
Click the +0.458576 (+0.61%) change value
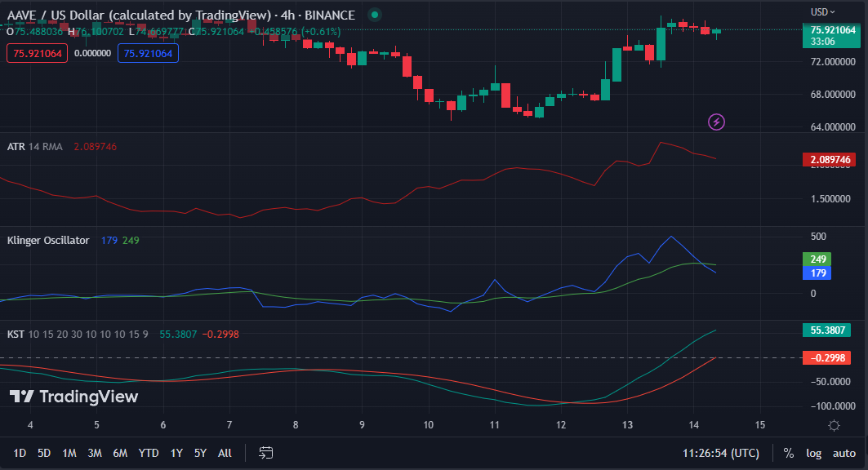pyautogui.click(x=294, y=32)
